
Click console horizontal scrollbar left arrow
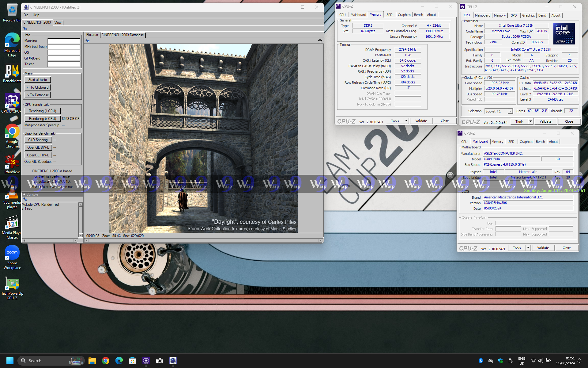(x=24, y=241)
